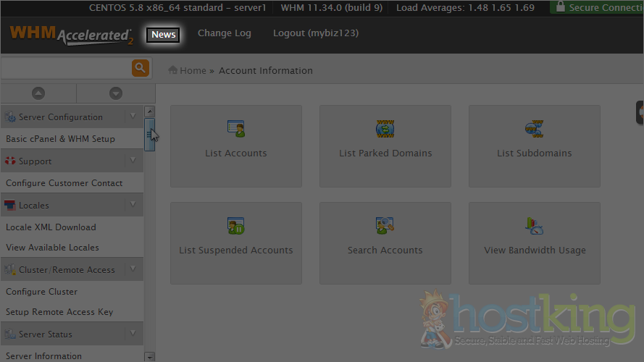
Task: Click in the sidebar search field
Action: click(65, 68)
